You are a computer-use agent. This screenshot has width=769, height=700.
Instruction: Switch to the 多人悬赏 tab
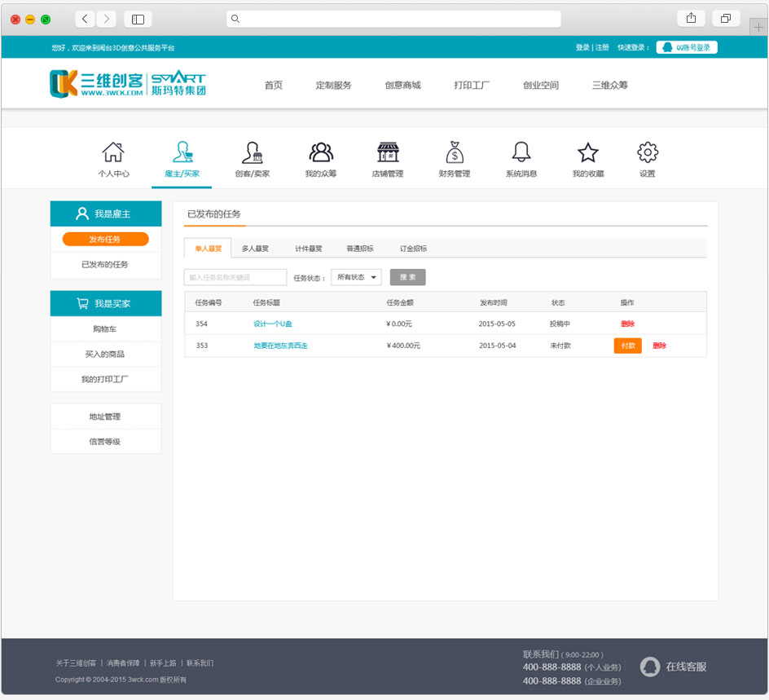click(255, 249)
